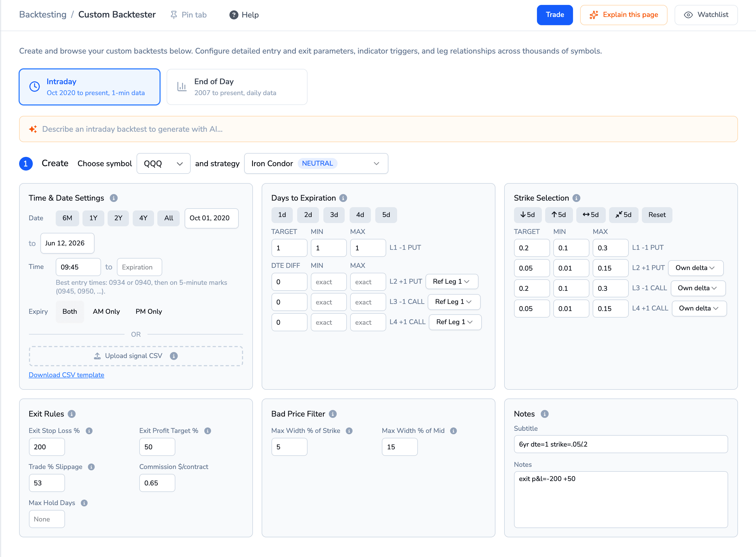This screenshot has height=557, width=756.
Task: Set DTE preset to 5d
Action: (386, 215)
